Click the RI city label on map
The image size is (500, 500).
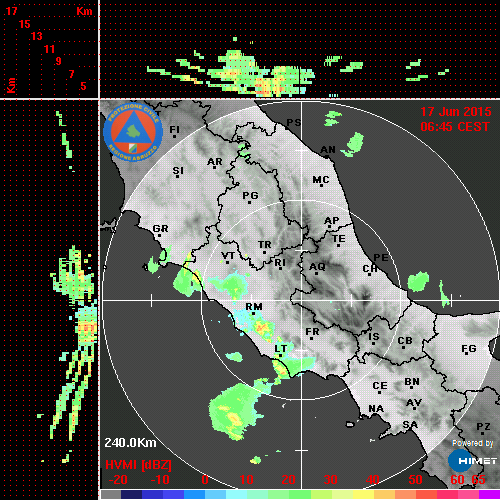(280, 262)
